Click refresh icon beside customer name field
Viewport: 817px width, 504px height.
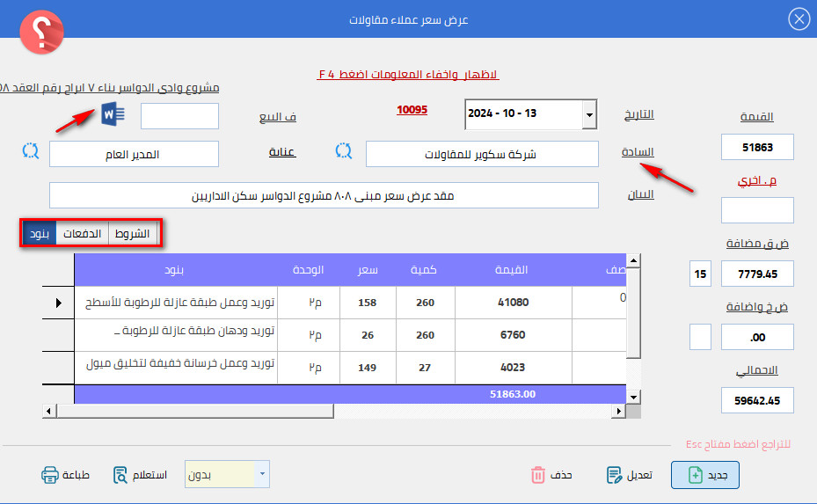point(344,151)
